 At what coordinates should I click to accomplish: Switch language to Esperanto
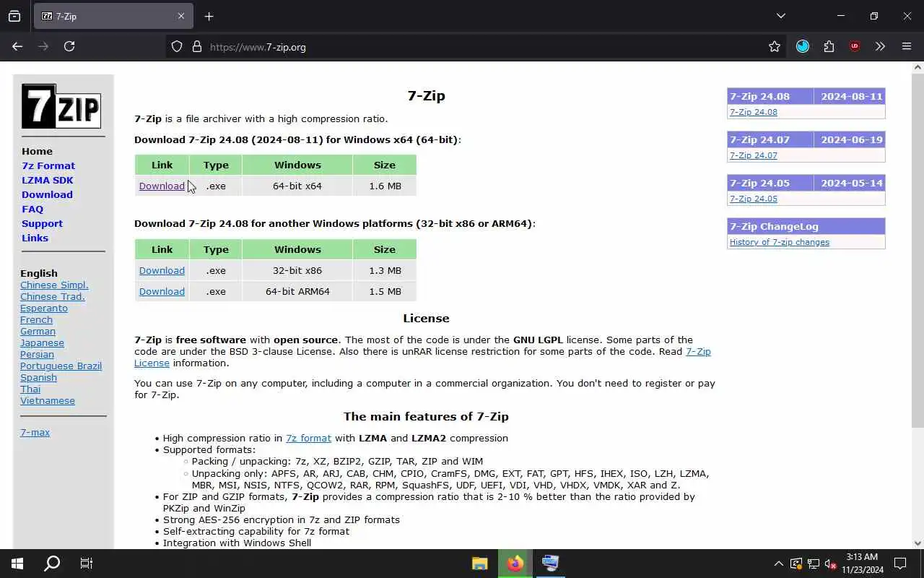(x=44, y=308)
